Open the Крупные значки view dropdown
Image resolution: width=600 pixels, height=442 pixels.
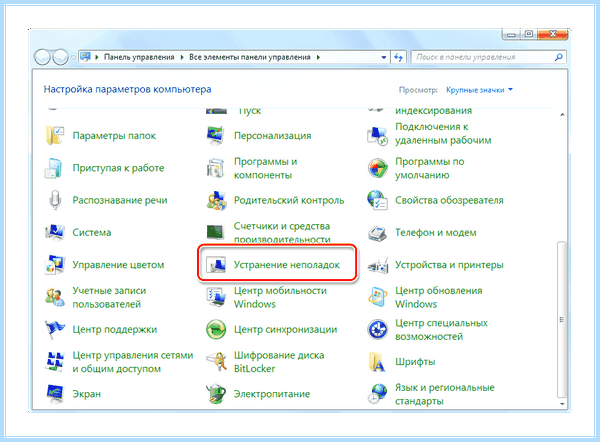tap(479, 90)
